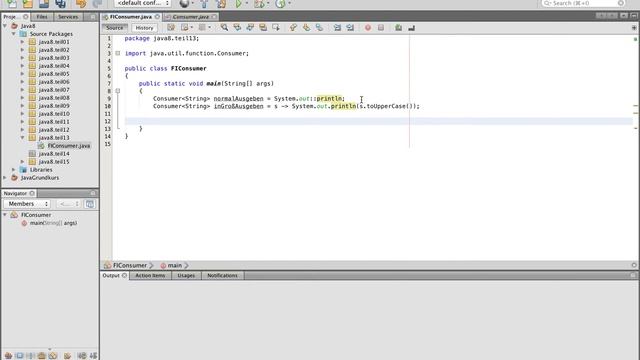The height and width of the screenshot is (360, 640).
Task: Go to Previous Bookmark icon
Action: [293, 28]
